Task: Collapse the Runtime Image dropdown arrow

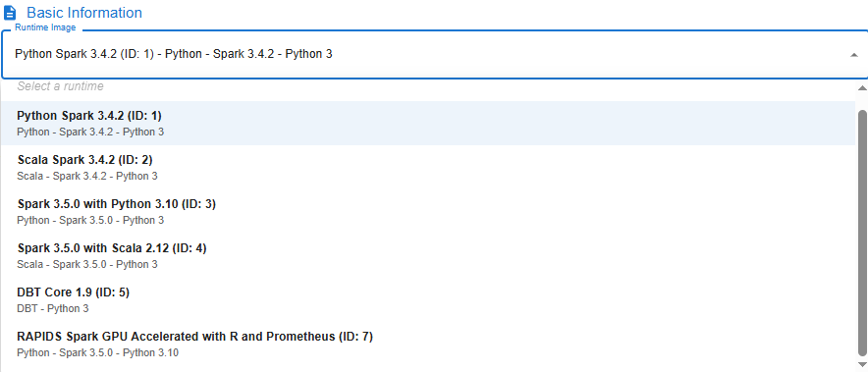Action: (853, 54)
